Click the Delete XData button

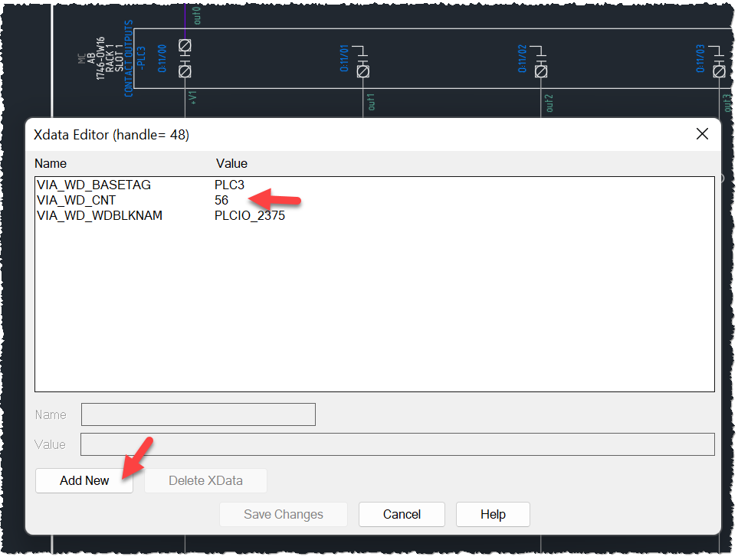tap(205, 480)
